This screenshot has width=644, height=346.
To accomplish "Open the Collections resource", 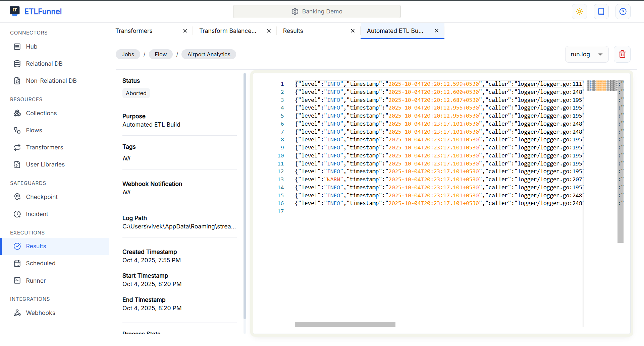I will pyautogui.click(x=41, y=113).
